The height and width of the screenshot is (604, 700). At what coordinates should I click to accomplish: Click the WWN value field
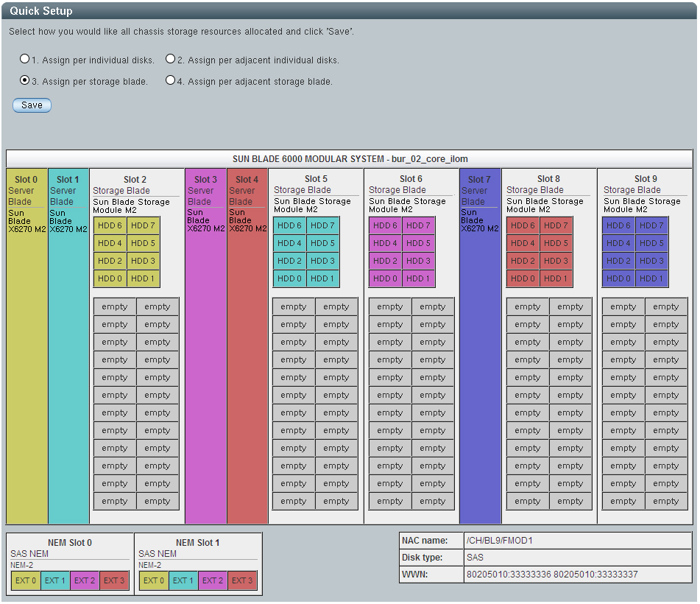point(577,575)
